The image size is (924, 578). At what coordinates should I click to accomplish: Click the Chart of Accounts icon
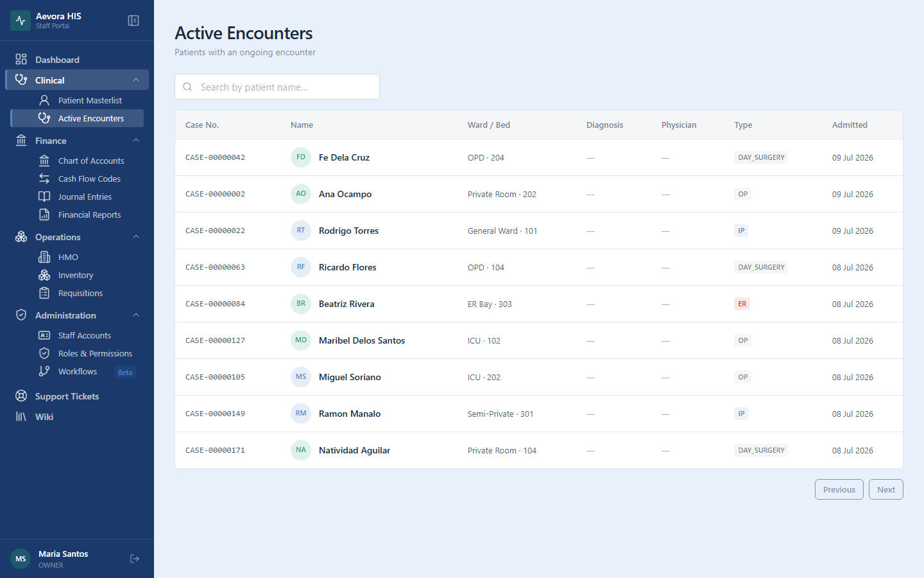tap(44, 161)
